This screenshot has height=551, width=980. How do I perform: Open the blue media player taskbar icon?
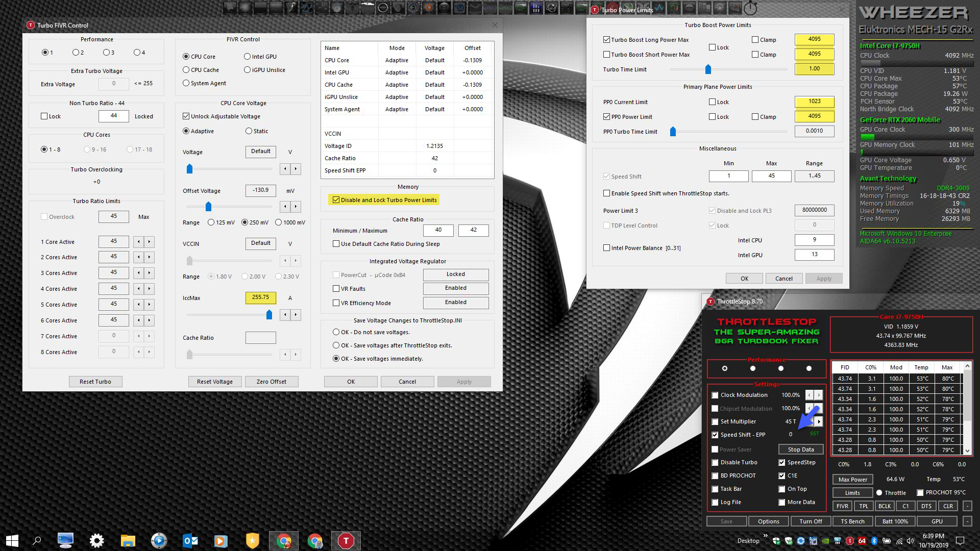(x=159, y=540)
